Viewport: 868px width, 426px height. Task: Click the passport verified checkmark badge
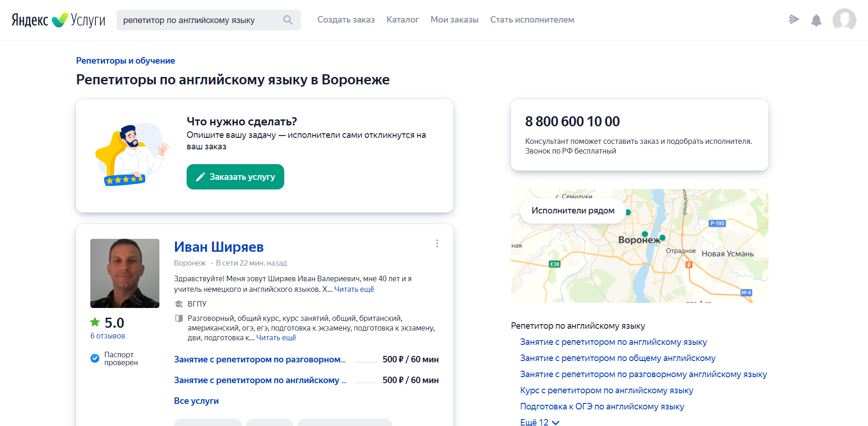click(x=95, y=358)
